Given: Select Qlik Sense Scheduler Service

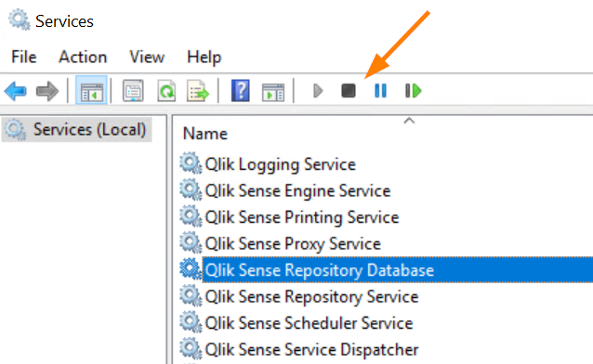Looking at the screenshot, I should (x=309, y=323).
